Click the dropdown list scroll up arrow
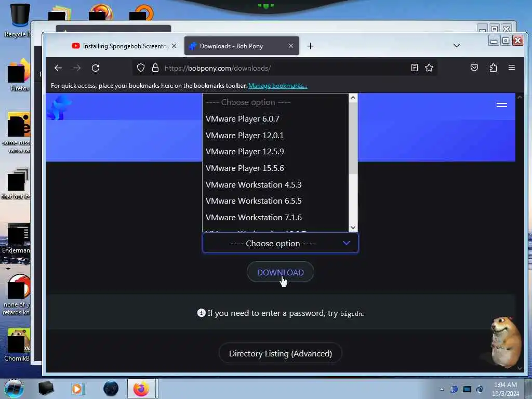Image resolution: width=532 pixels, height=399 pixels. pos(353,98)
